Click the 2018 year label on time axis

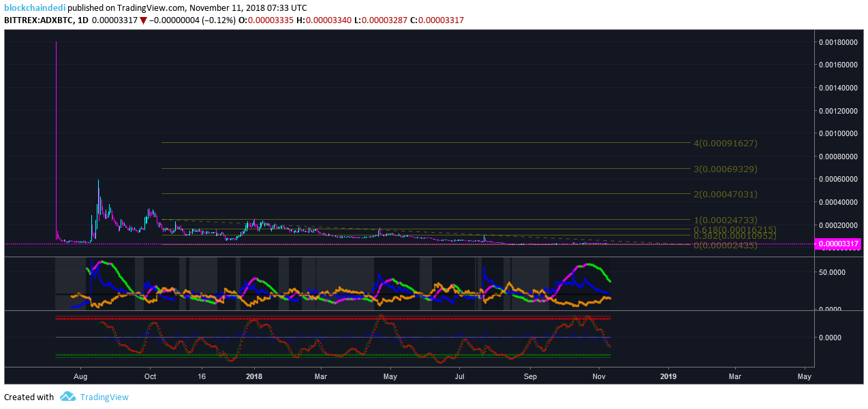coord(254,376)
